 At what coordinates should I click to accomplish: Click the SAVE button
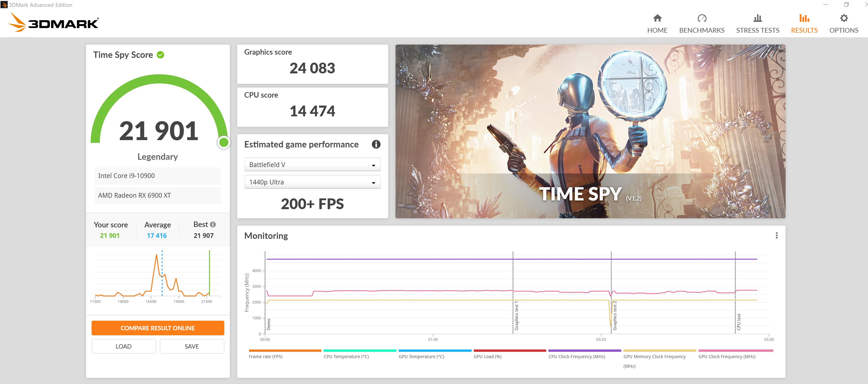point(192,346)
